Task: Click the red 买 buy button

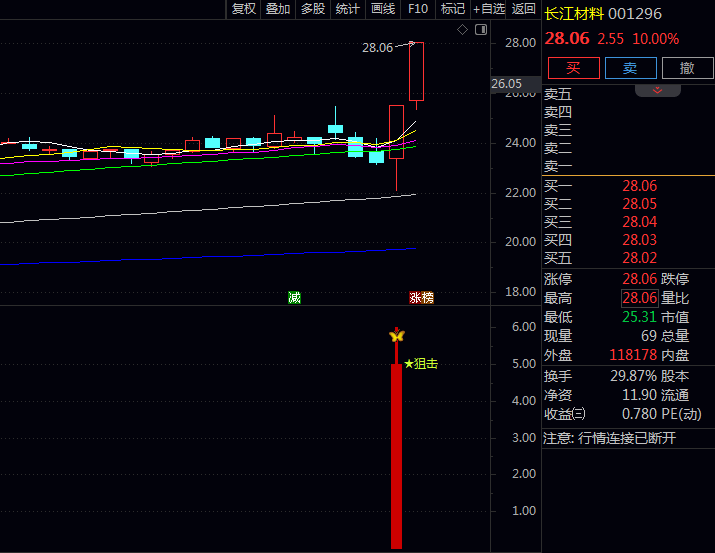Action: (574, 68)
